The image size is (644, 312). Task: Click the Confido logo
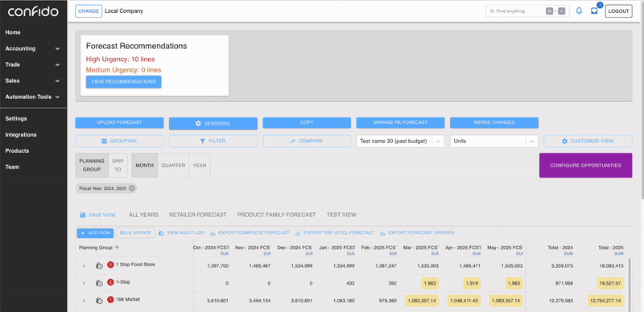coord(33,11)
